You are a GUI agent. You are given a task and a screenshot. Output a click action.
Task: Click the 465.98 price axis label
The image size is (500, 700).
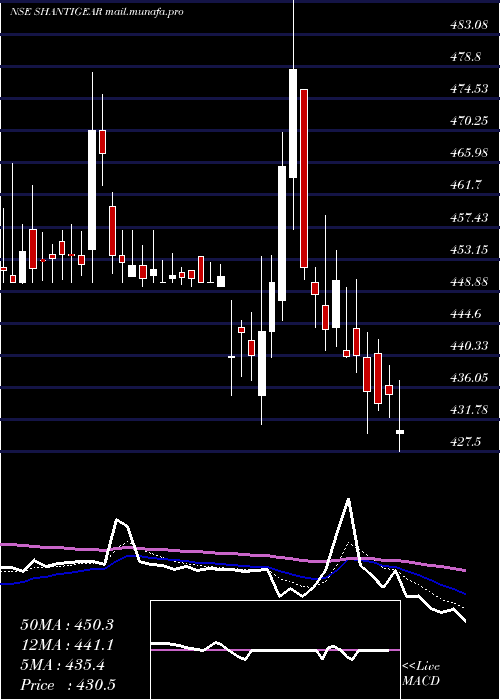point(468,153)
